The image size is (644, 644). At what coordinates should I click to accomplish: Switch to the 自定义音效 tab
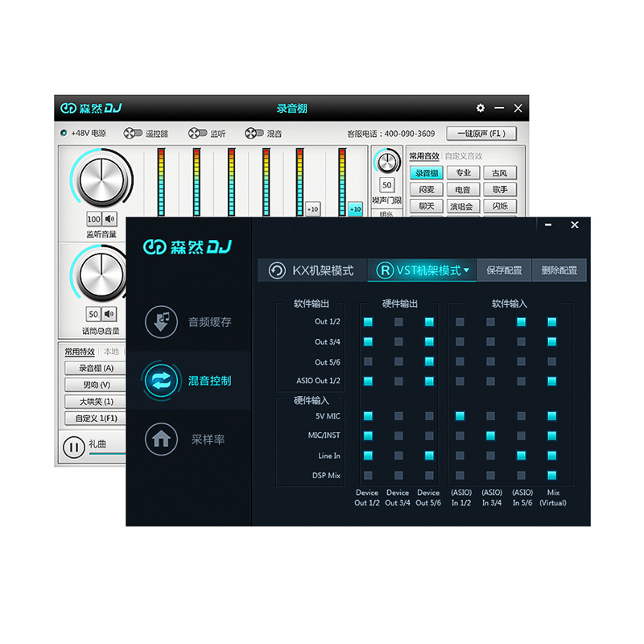[464, 156]
